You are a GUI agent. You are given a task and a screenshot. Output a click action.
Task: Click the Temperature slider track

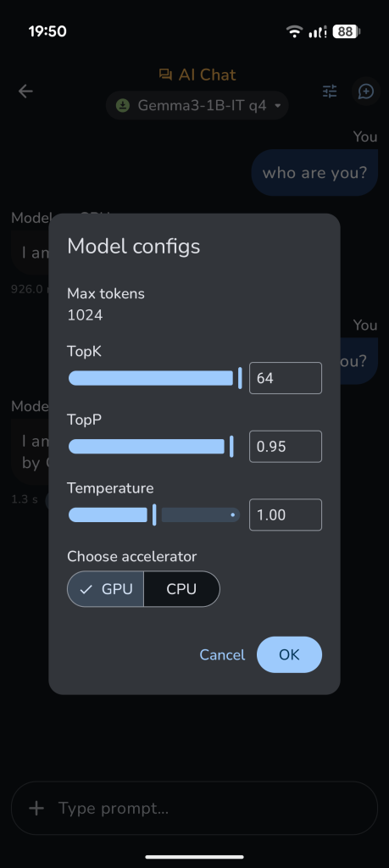154,515
